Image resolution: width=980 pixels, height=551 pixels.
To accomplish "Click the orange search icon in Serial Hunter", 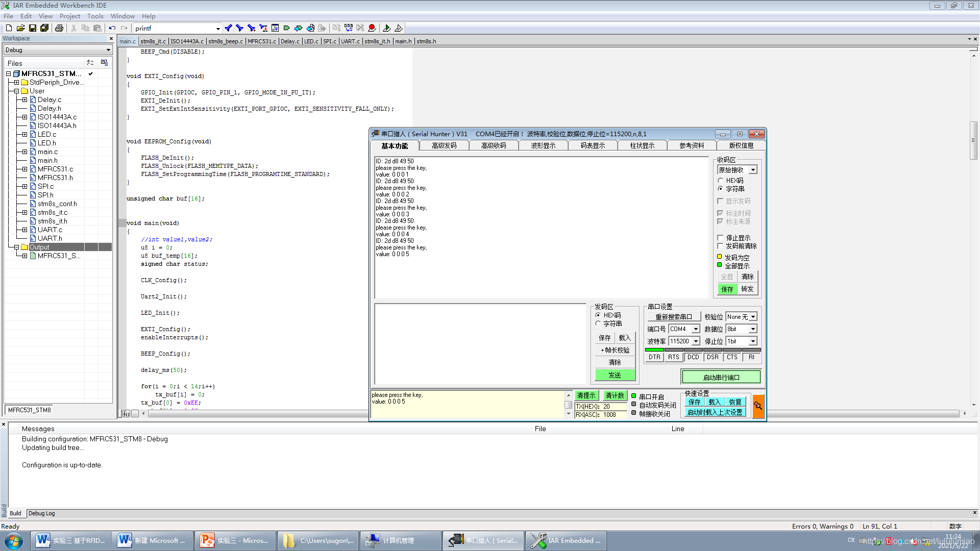I will [758, 406].
